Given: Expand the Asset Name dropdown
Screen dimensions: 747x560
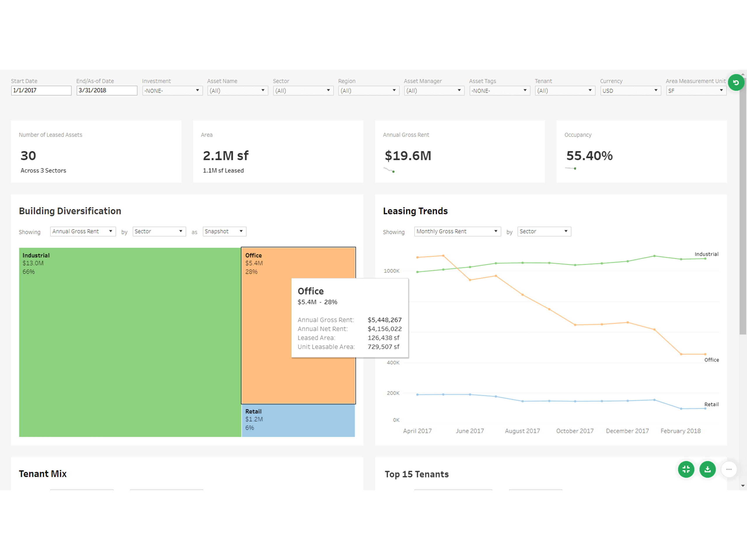Looking at the screenshot, I should [x=238, y=90].
